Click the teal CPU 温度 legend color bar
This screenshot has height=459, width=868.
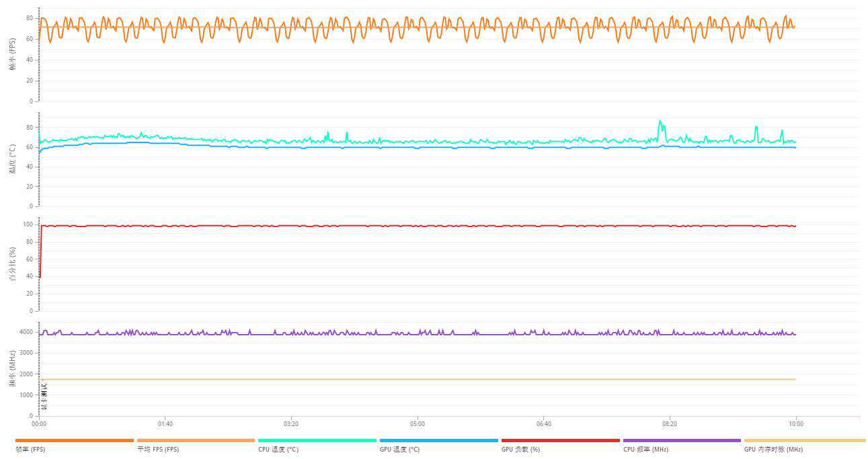(317, 441)
